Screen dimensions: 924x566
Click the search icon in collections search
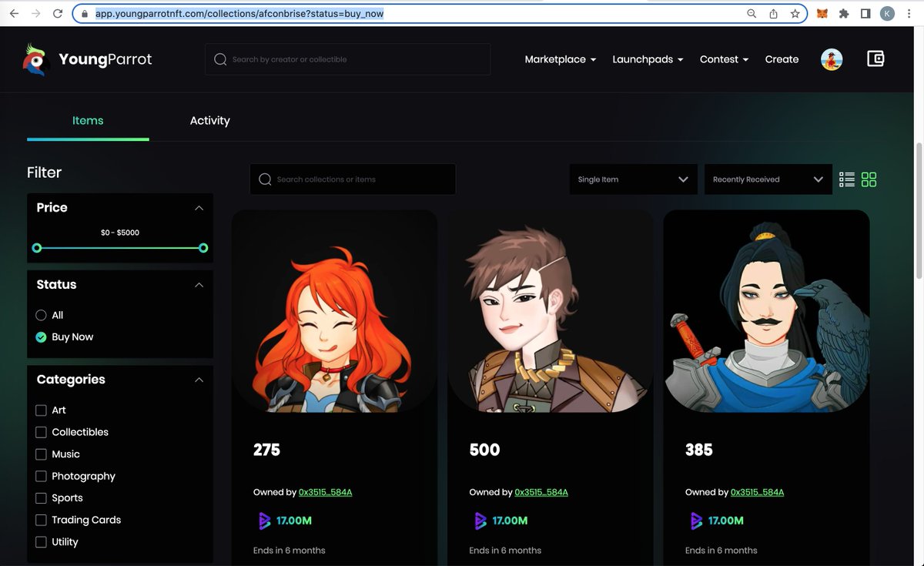(265, 179)
